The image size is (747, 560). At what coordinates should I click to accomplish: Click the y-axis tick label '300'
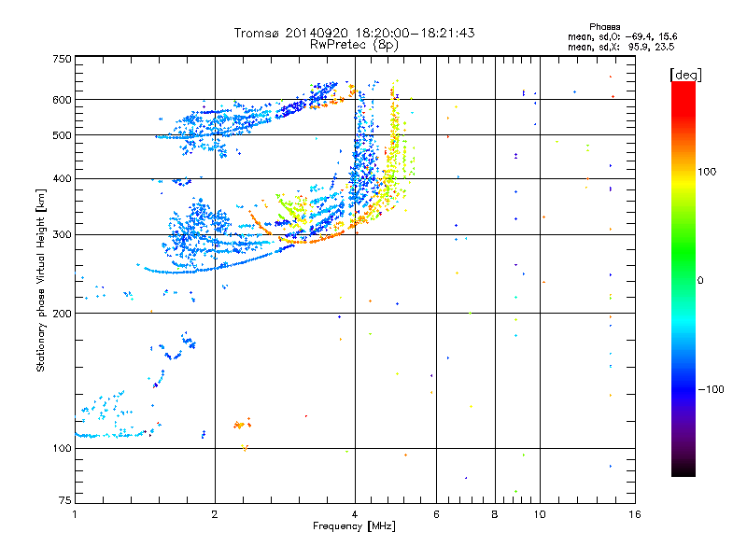(62, 234)
